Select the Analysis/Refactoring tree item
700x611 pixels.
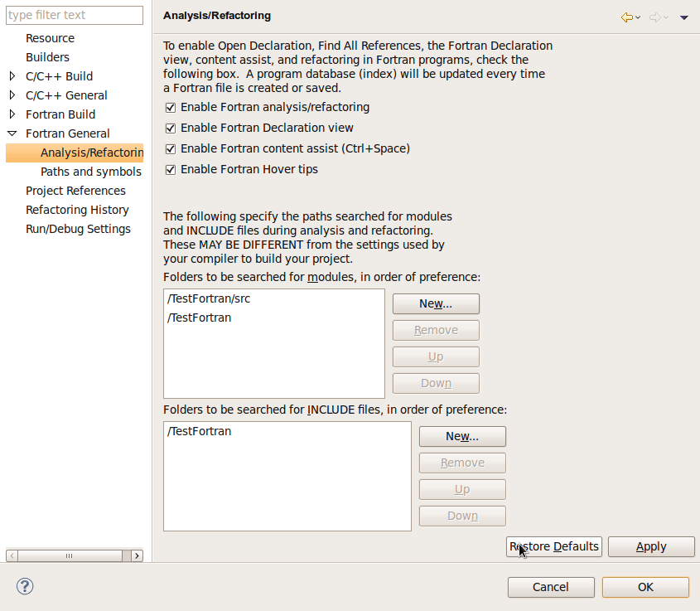[75, 153]
